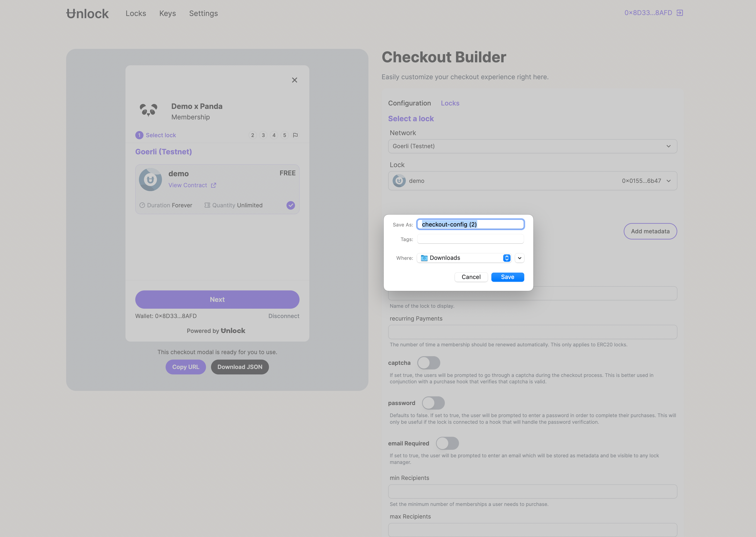Switch to the Locks tab

451,103
